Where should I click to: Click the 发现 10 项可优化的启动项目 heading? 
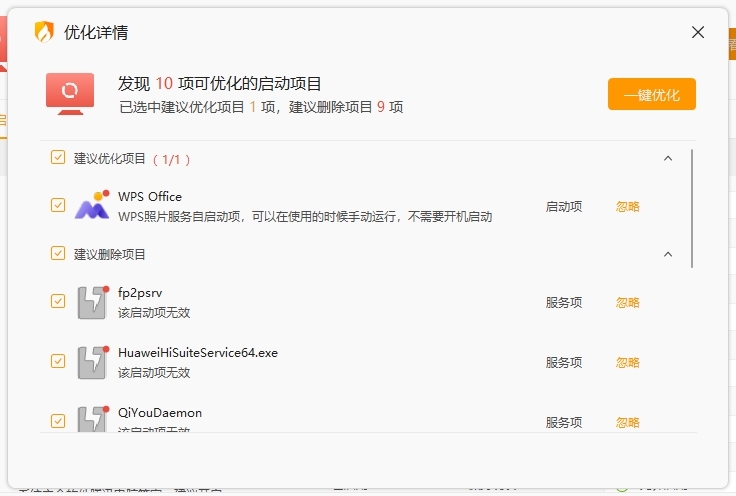[x=219, y=84]
